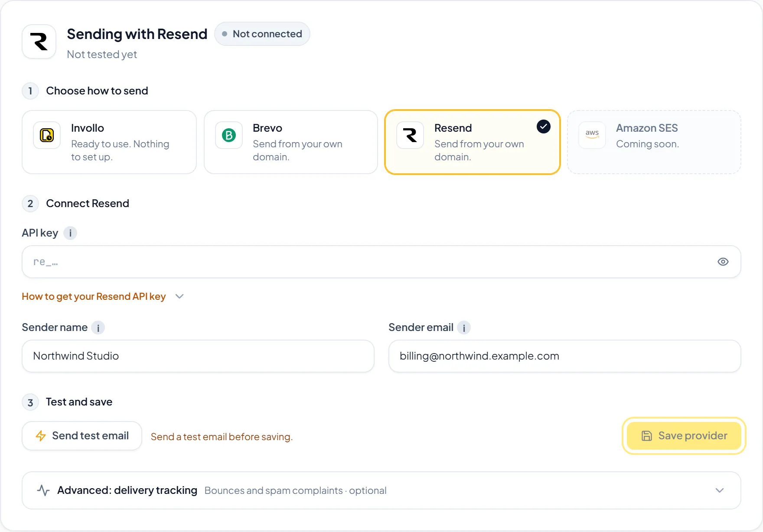
Task: Click 'Sending with Resend' heading
Action: pos(137,34)
